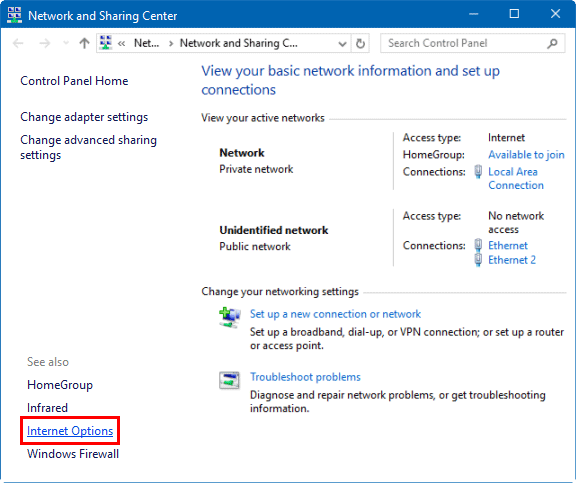Click Available to join HomeGroup link
Image resolution: width=576 pixels, height=483 pixels.
point(526,155)
